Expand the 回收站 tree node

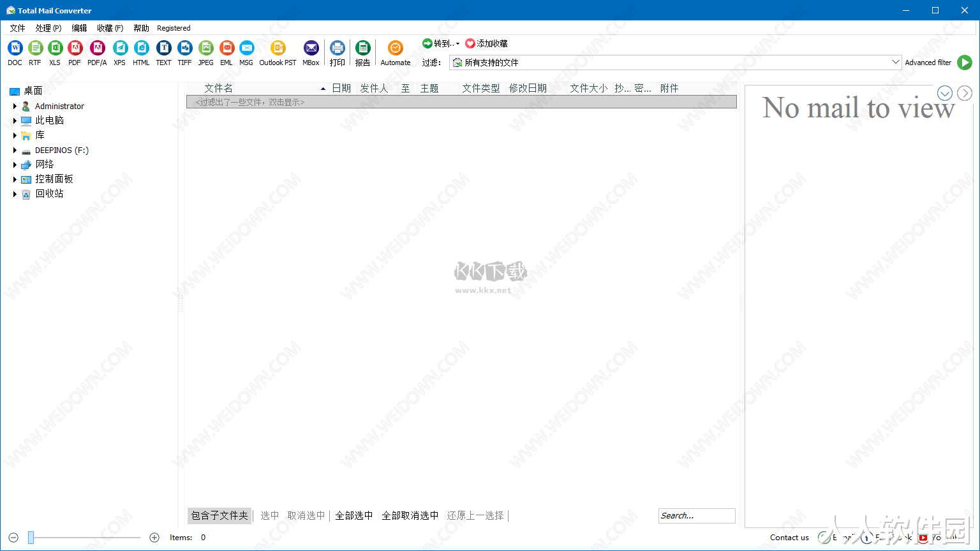15,194
